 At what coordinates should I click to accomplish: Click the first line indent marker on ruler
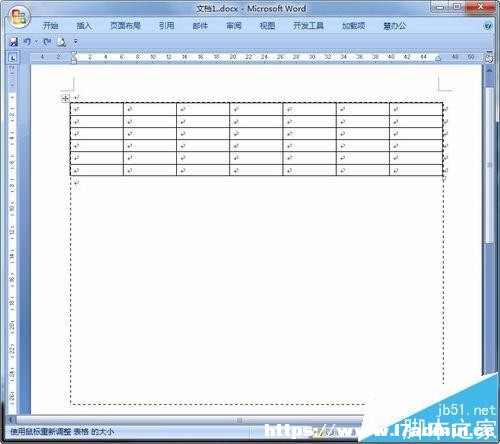coord(74,54)
